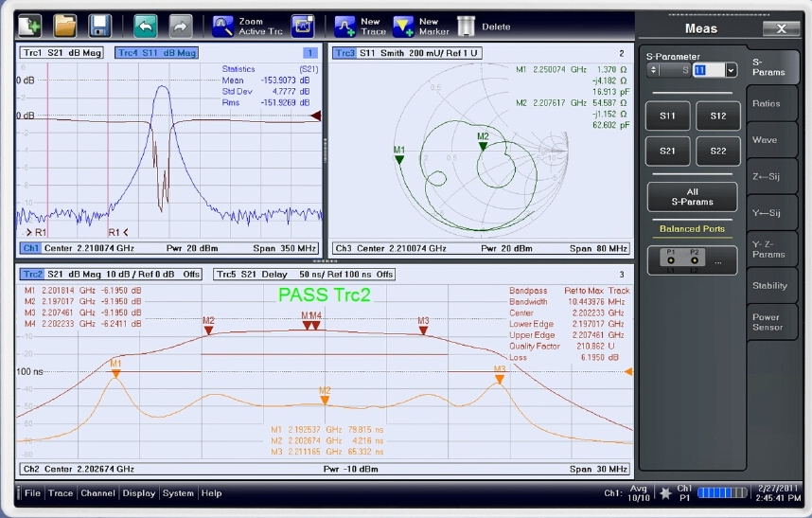Click the Save floppy disk icon

[x=99, y=26]
